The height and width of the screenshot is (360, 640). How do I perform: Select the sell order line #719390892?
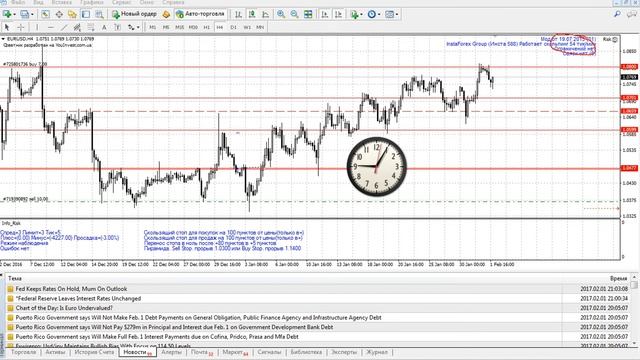coord(26,199)
